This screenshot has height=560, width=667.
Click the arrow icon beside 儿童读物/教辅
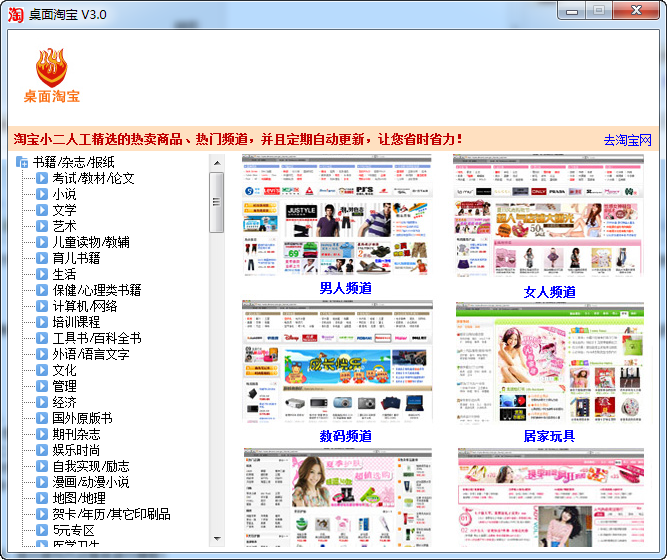[42, 242]
